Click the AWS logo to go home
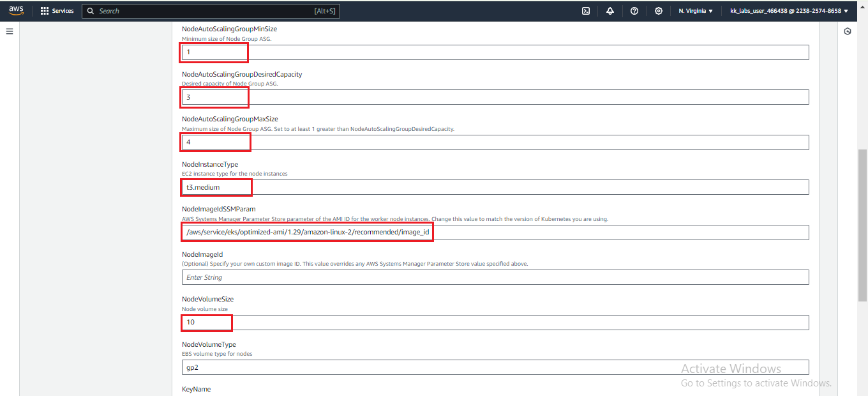 15,10
